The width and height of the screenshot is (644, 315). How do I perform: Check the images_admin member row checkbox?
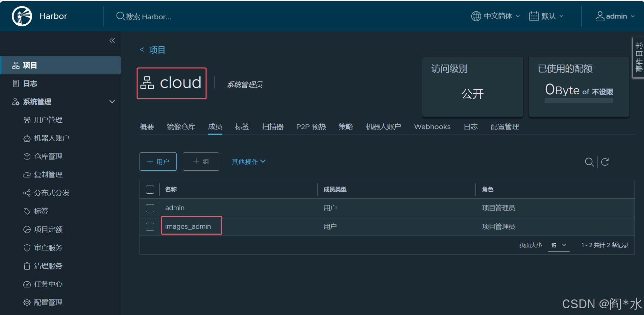[150, 226]
